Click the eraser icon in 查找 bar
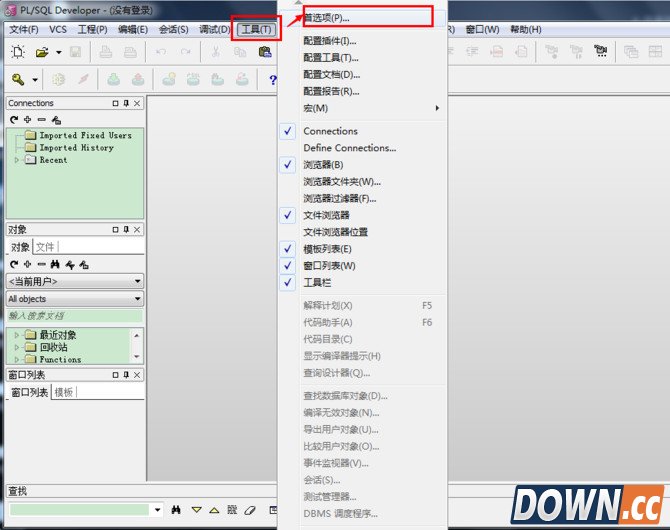Image resolution: width=670 pixels, height=530 pixels. tap(250, 510)
